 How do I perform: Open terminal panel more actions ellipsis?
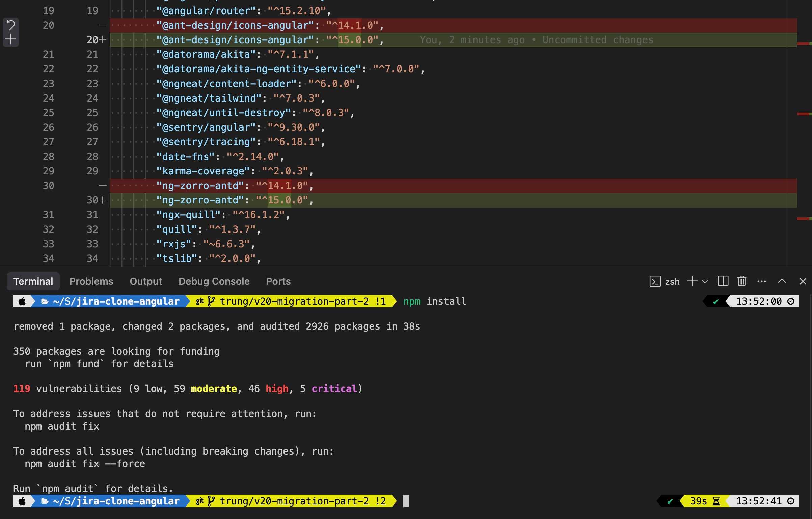(762, 281)
